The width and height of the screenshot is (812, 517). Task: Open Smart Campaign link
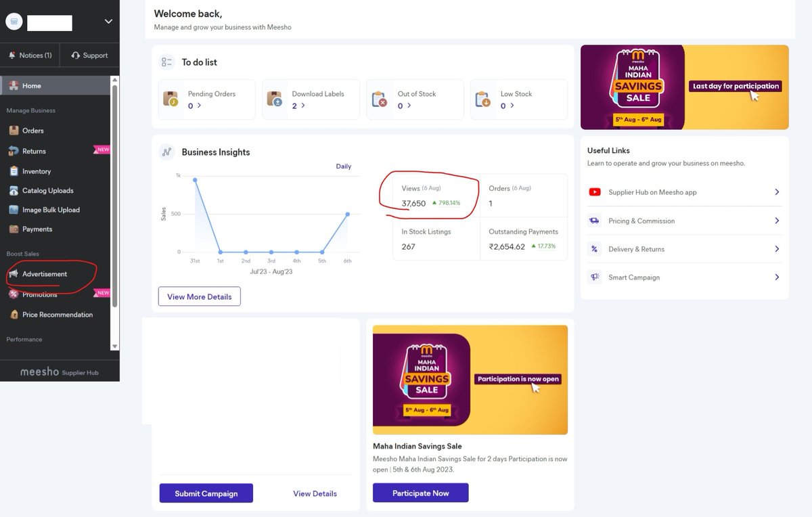coord(634,277)
